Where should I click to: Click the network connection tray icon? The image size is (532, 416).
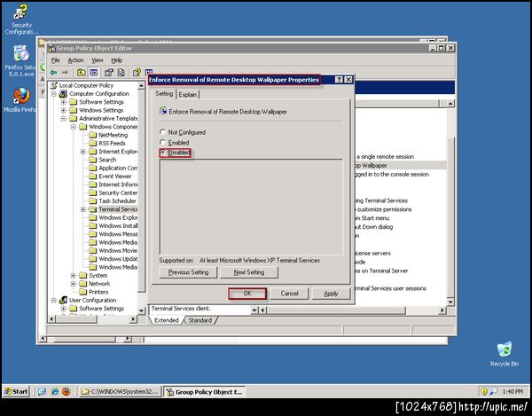tap(493, 391)
